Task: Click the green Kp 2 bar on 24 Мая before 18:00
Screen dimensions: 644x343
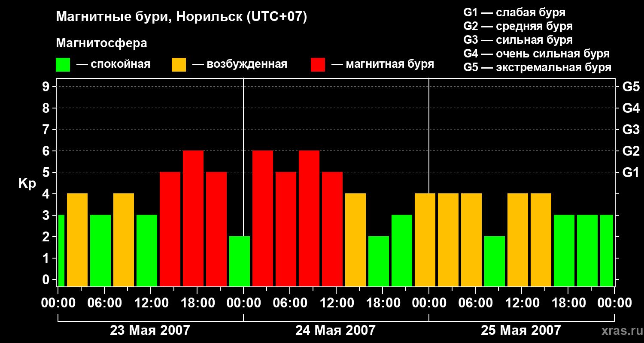Action: click(379, 262)
